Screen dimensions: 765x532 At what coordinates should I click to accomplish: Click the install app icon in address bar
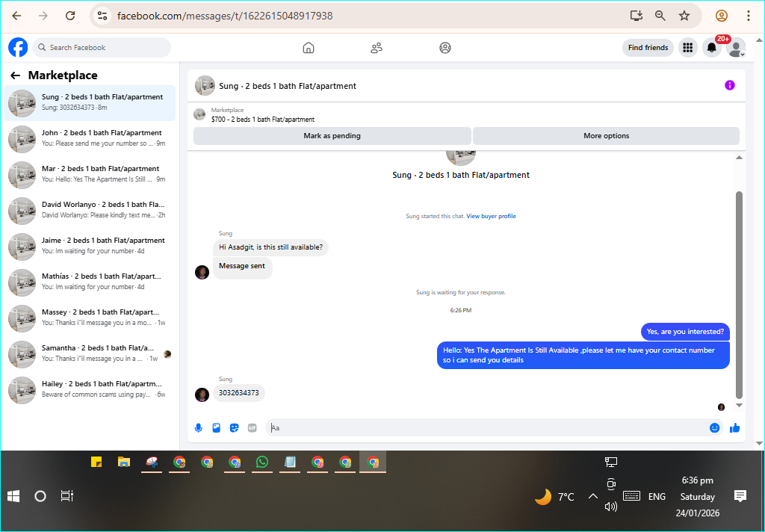click(x=637, y=16)
